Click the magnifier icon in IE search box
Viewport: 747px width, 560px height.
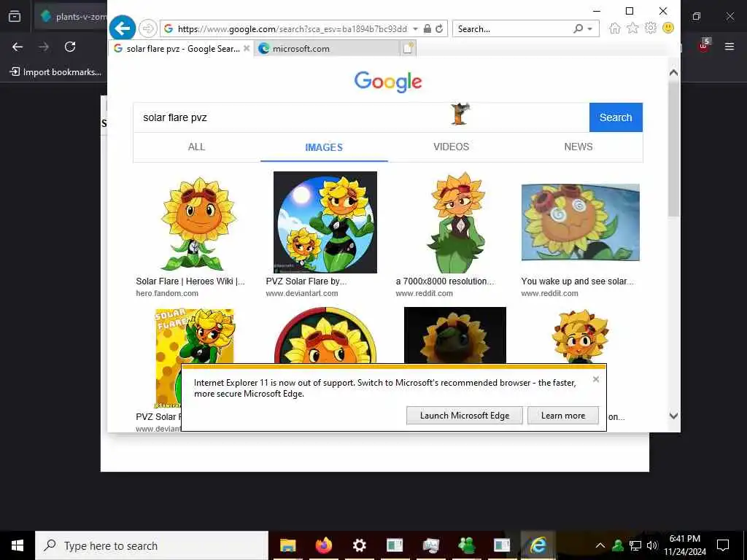pyautogui.click(x=578, y=28)
